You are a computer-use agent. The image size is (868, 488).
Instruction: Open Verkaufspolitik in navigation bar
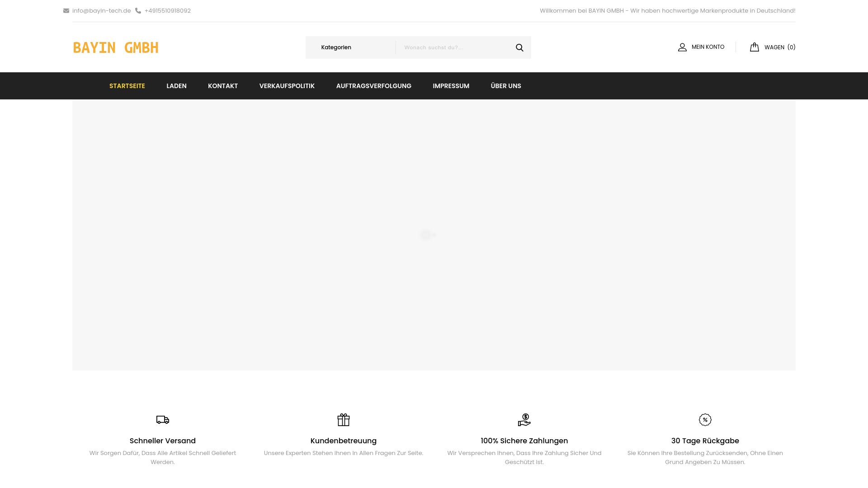pyautogui.click(x=287, y=86)
